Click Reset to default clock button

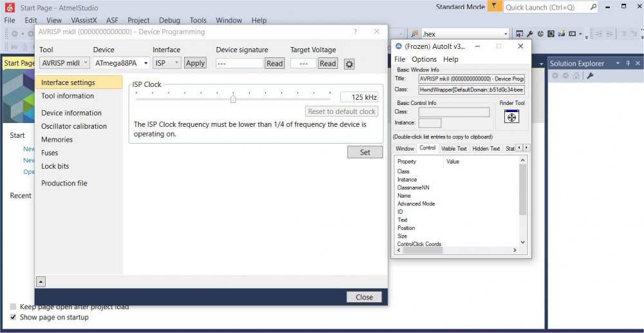pyautogui.click(x=342, y=111)
